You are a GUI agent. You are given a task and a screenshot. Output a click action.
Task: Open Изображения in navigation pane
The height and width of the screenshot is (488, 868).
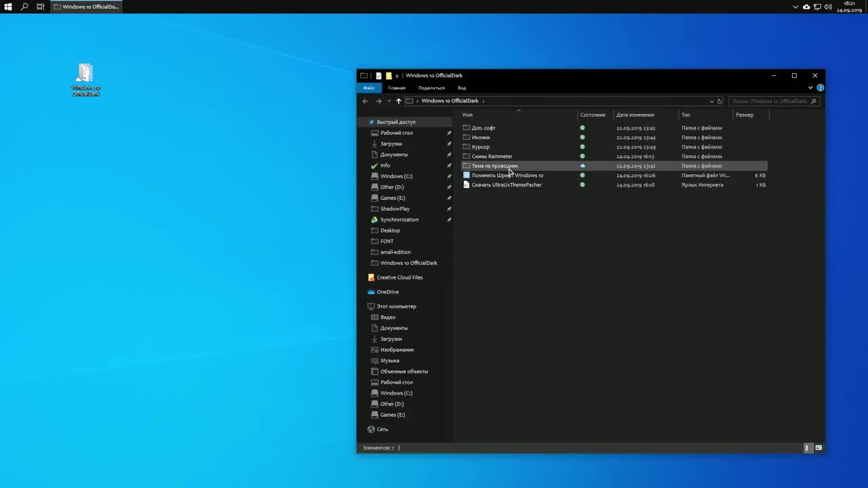pyautogui.click(x=397, y=350)
